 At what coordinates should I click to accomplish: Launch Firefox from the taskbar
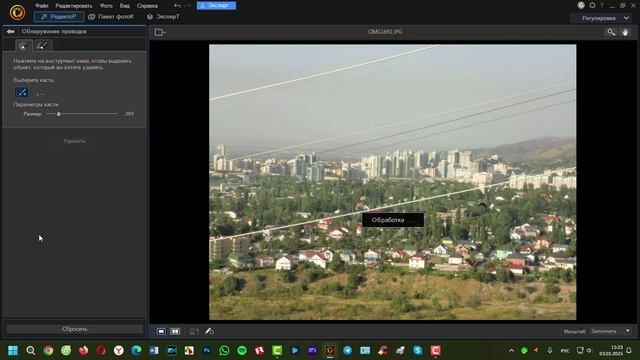(x=84, y=351)
